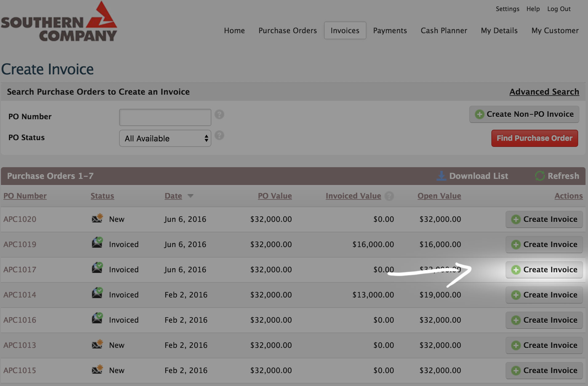Click the Actions column header
The image size is (588, 386).
[x=569, y=196]
